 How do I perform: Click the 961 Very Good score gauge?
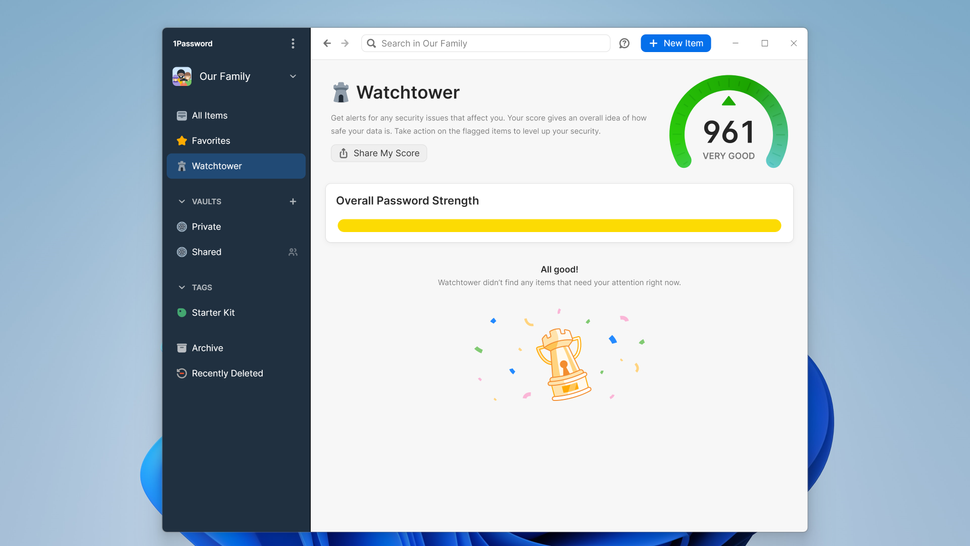[x=728, y=124]
